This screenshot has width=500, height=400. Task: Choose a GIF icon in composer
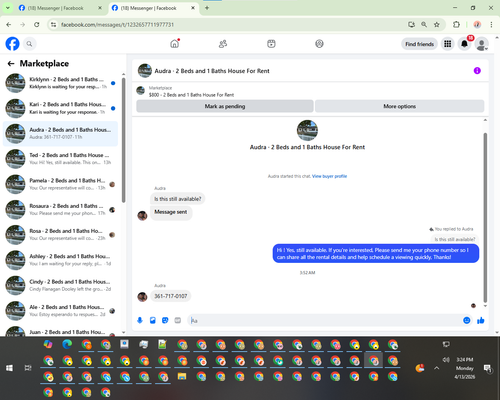pyautogui.click(x=178, y=320)
